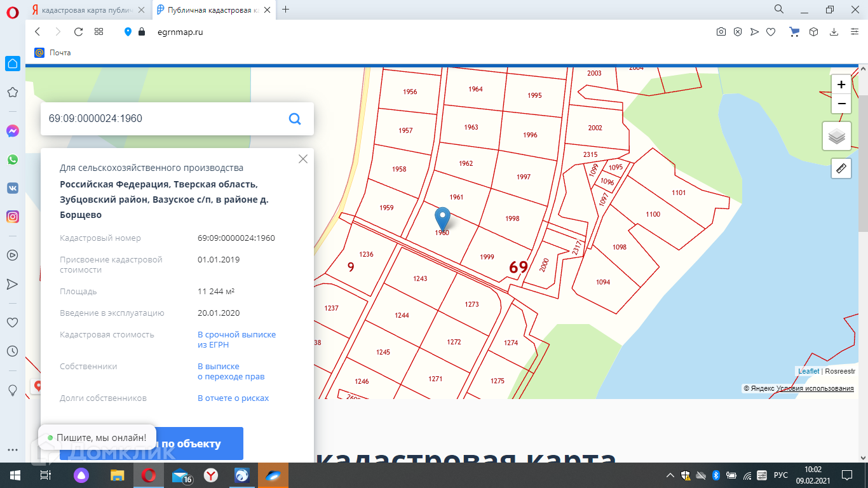Open the 'Пишите, мы онлайн!' chat

click(97, 438)
